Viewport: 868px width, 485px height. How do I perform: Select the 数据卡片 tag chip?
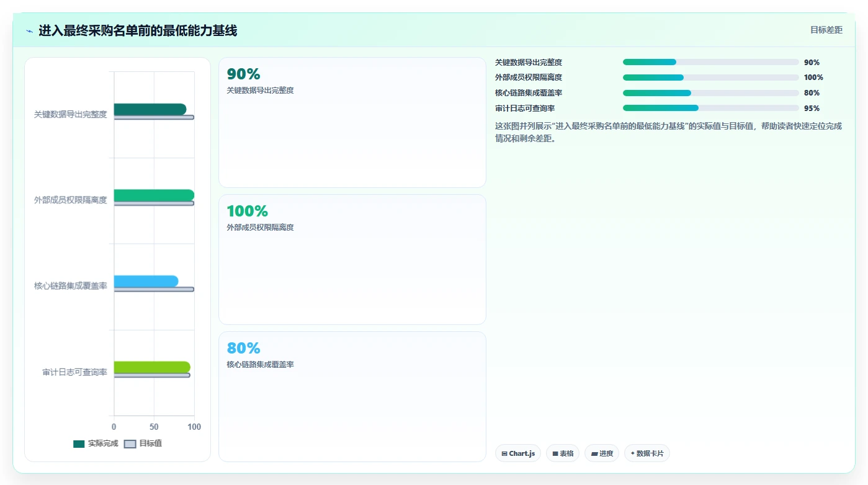point(647,453)
